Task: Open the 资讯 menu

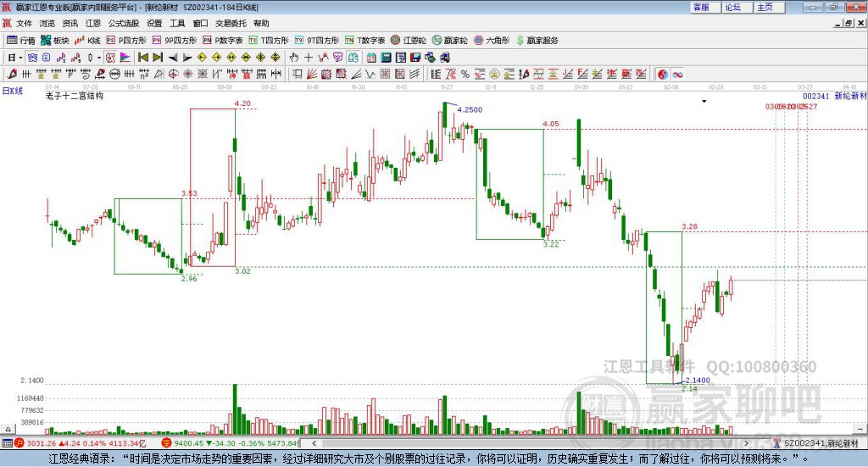Action: (70, 23)
